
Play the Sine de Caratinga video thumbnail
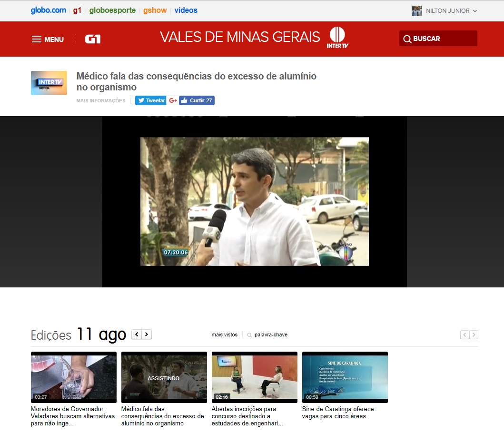[x=345, y=377]
